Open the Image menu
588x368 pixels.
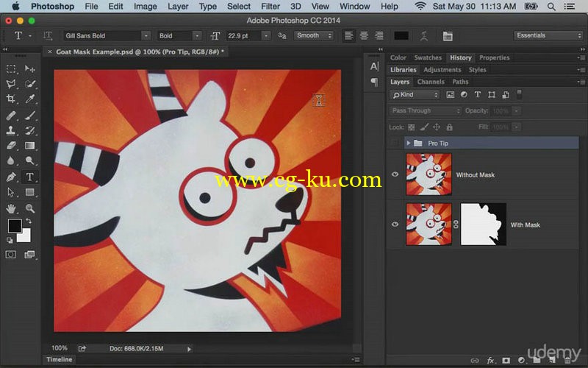coord(145,7)
